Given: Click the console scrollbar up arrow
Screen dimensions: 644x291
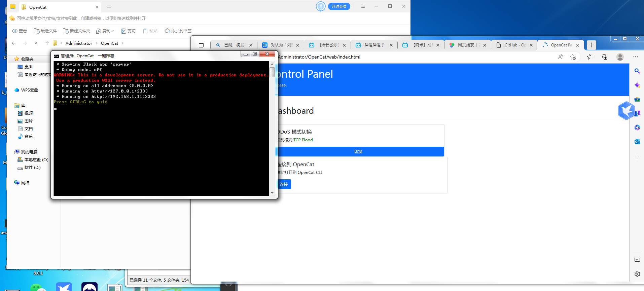Looking at the screenshot, I should [272, 64].
